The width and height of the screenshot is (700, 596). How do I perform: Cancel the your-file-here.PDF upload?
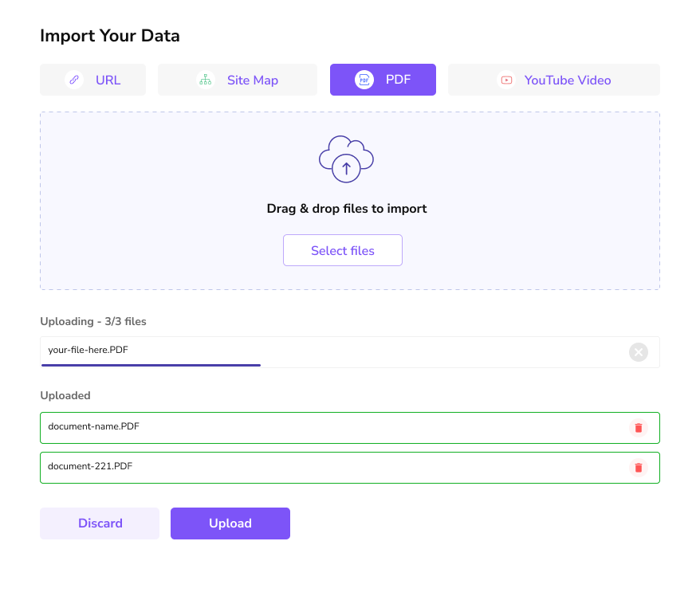639,351
